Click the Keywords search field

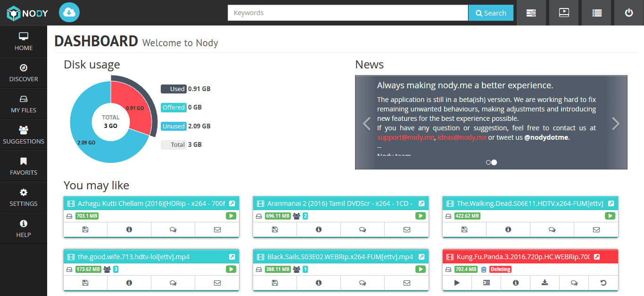[348, 13]
